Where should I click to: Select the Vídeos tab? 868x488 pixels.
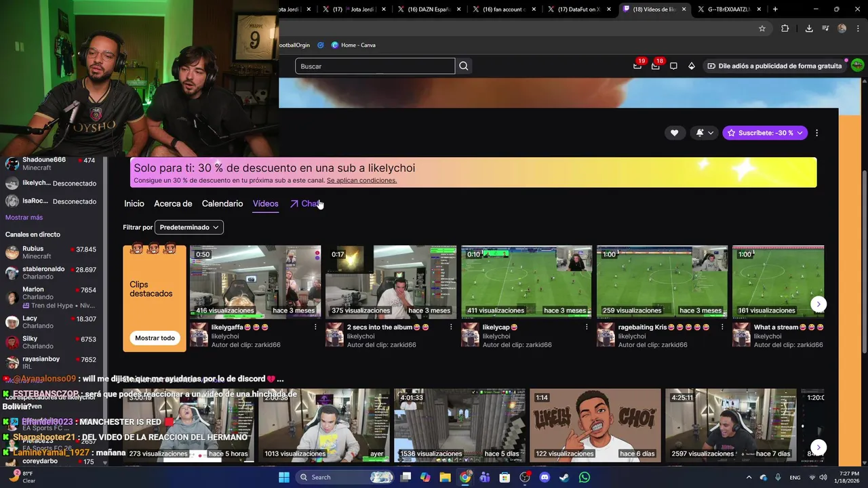266,203
